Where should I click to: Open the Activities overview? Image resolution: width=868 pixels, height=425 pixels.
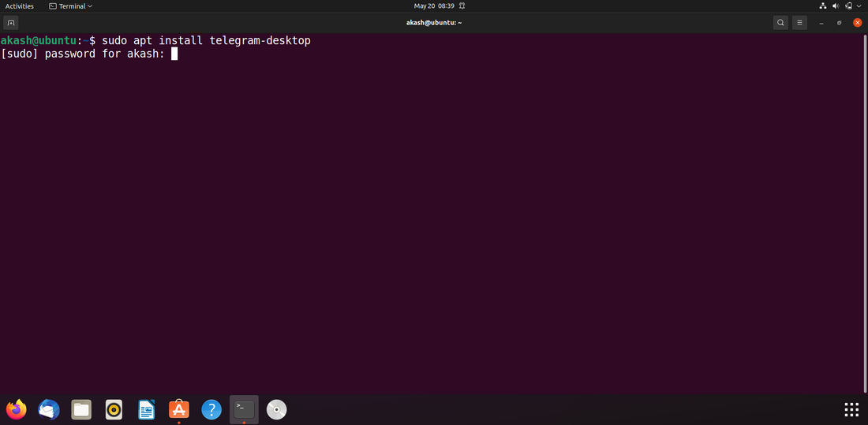[x=20, y=6]
